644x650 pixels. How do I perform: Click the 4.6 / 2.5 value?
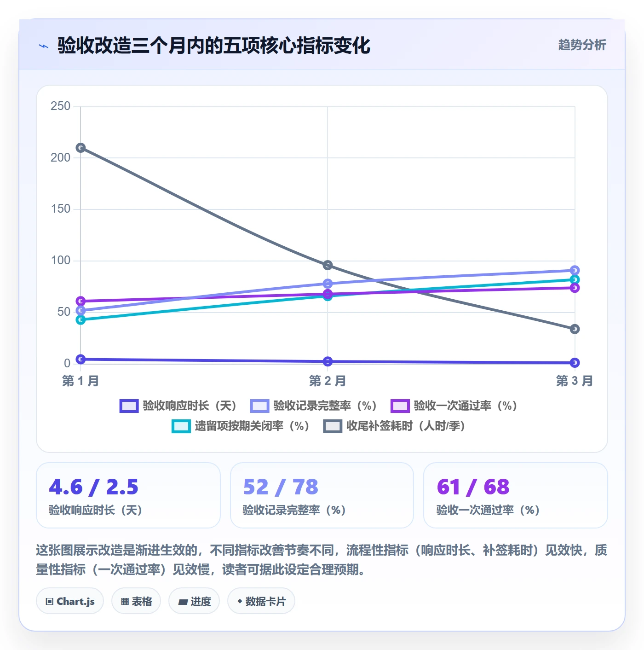[93, 487]
